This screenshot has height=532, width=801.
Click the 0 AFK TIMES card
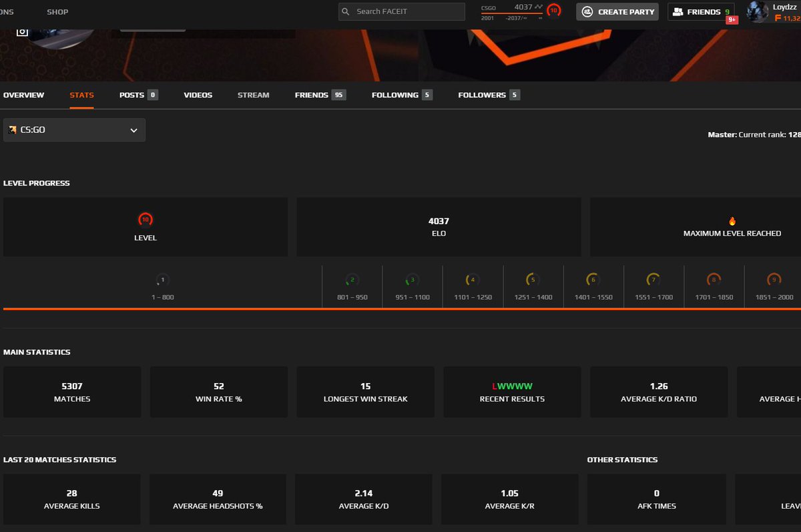(x=656, y=499)
